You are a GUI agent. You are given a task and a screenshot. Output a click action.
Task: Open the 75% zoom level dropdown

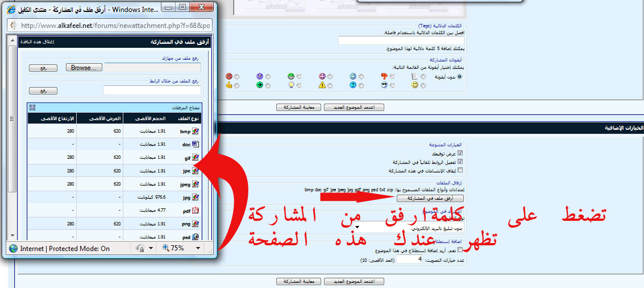[198, 248]
